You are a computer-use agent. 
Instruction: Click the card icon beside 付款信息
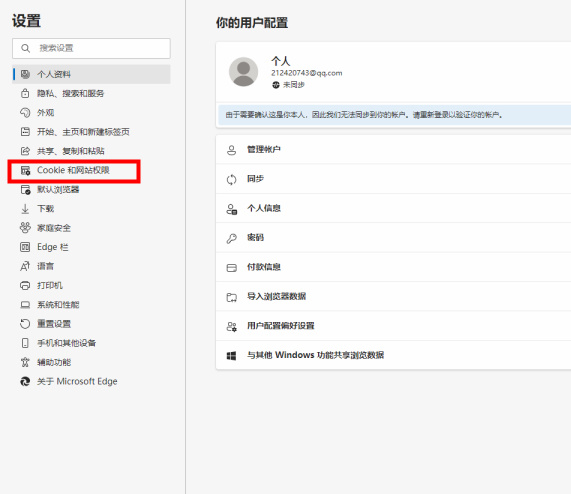coord(232,268)
